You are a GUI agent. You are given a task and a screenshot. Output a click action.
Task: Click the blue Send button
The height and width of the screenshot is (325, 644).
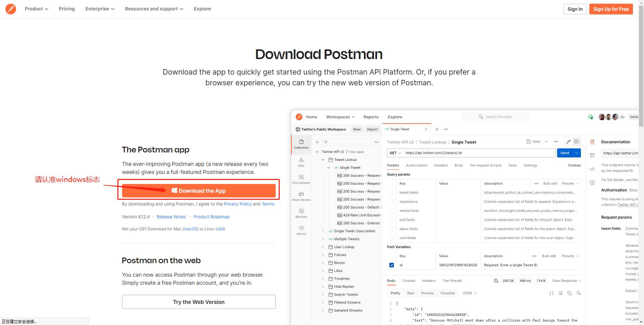[565, 153]
